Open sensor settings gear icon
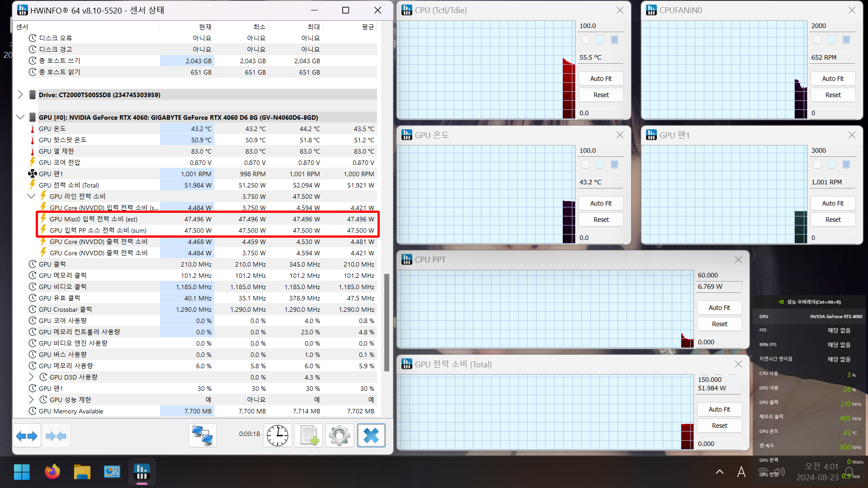Viewport: 868px width, 488px height. (x=340, y=436)
